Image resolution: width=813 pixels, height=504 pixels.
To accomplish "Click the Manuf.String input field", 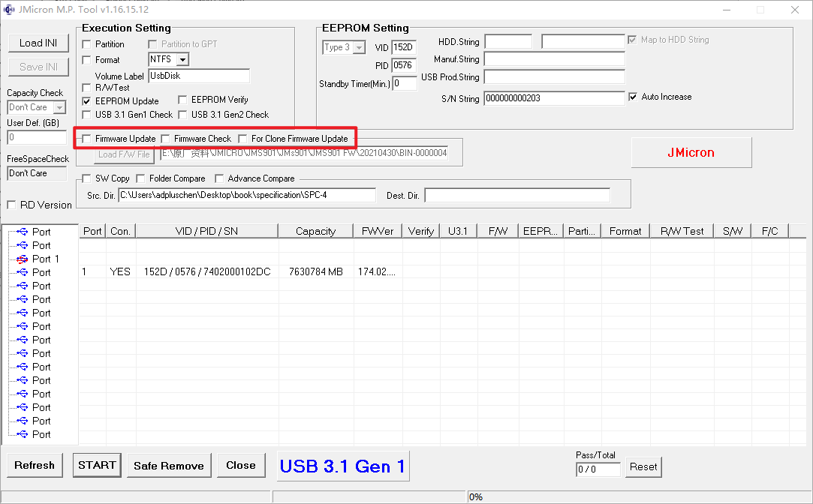I will pos(554,59).
